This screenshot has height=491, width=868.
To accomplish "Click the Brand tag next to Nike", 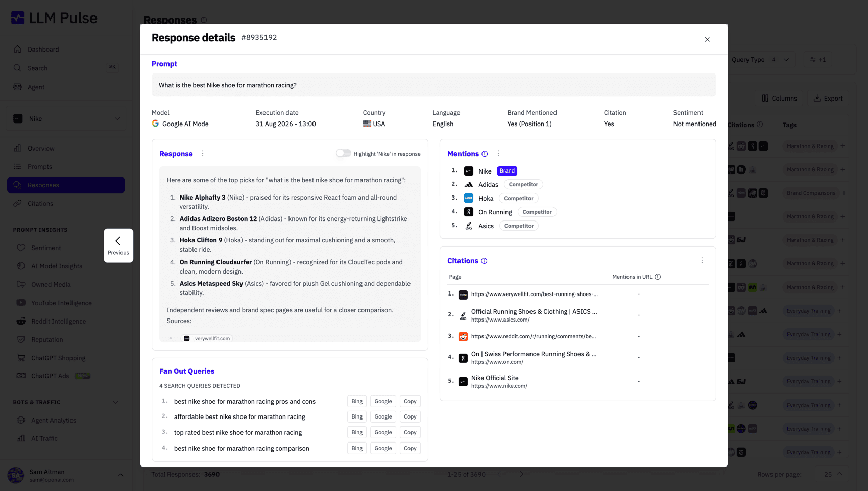I will pos(507,171).
